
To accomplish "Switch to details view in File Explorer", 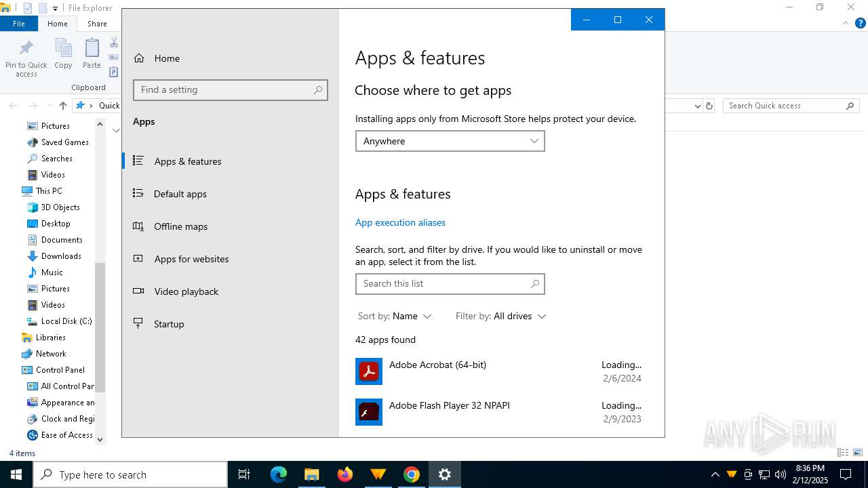I will (843, 453).
